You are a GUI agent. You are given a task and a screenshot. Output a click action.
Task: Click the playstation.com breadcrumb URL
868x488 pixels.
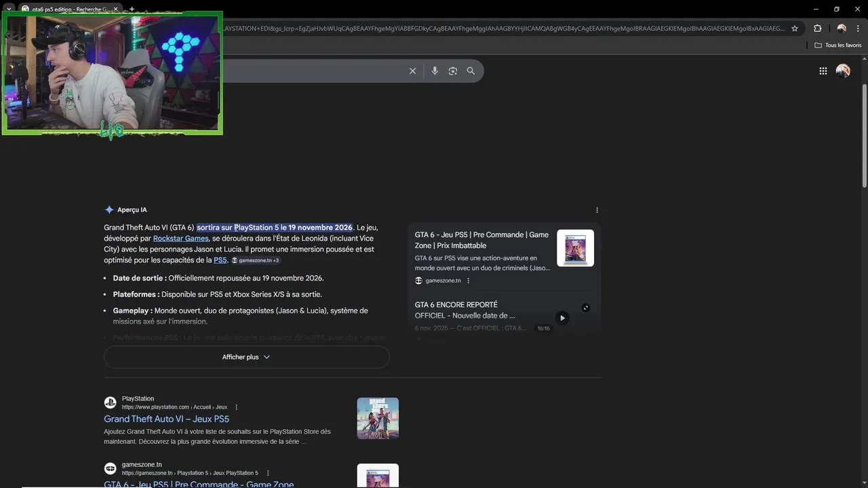(x=174, y=407)
